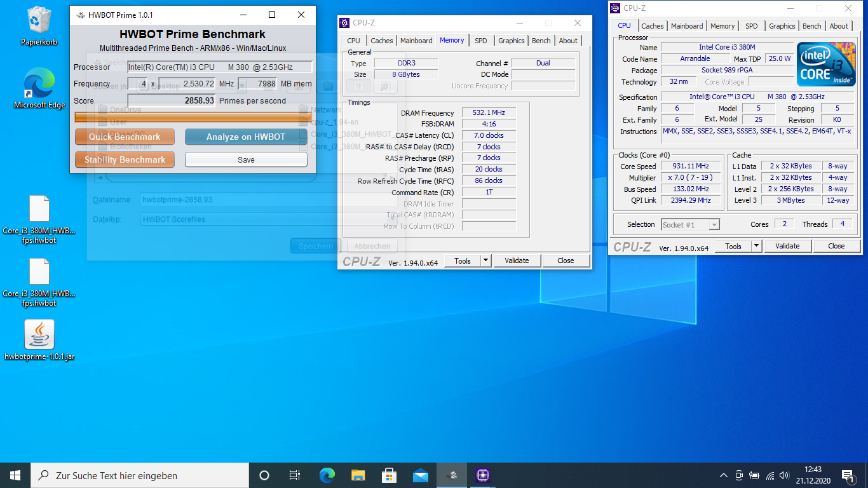Click Validate in CPU-Z processor window
This screenshot has width=868, height=488.
point(787,246)
